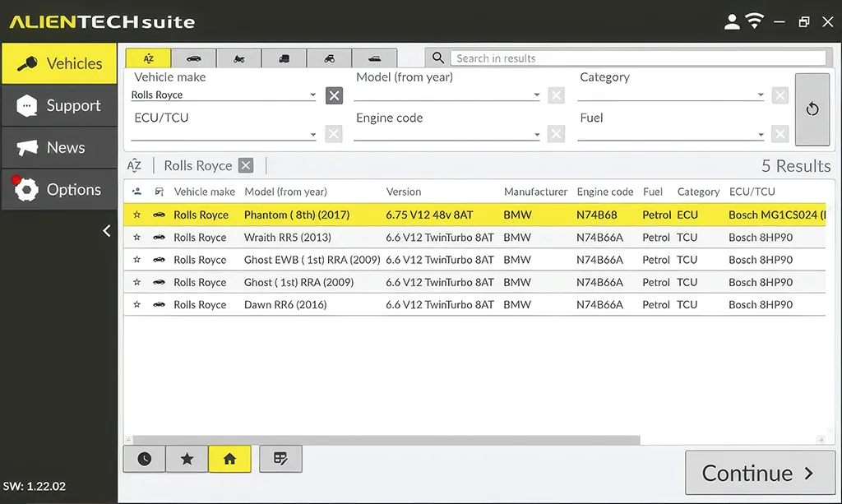Click the Search in results field

point(638,58)
